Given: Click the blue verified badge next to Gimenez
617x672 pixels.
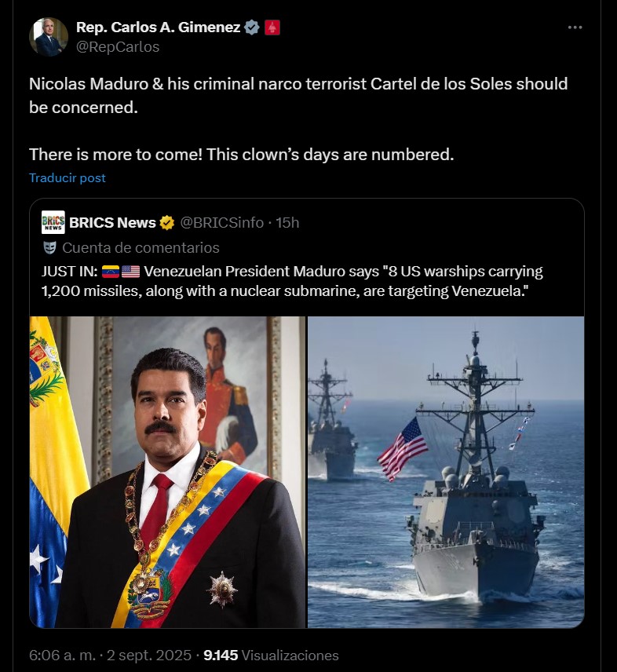Looking at the screenshot, I should coord(252,27).
